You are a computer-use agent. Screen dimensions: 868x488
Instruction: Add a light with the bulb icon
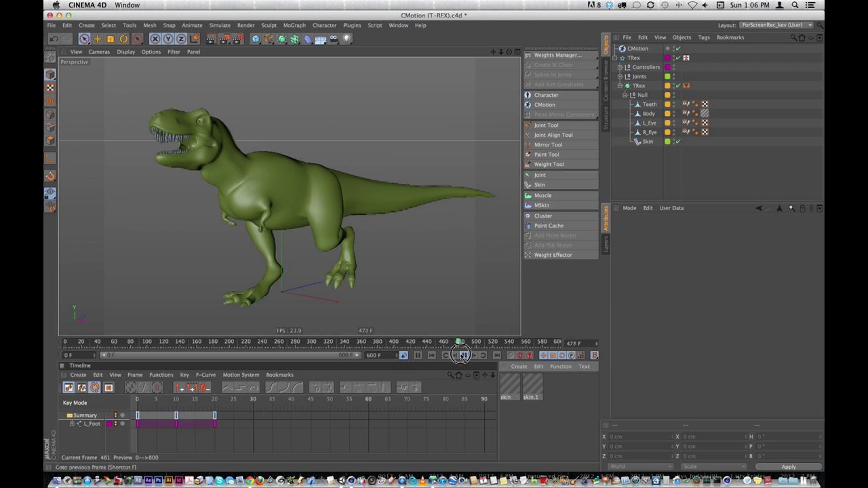pos(346,39)
